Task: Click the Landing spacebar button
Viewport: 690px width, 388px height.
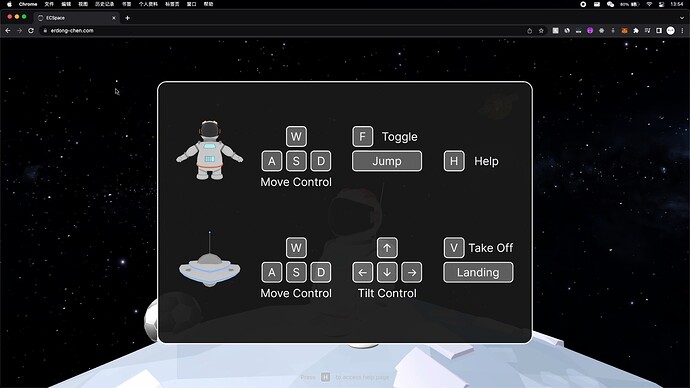Action: pyautogui.click(x=478, y=272)
